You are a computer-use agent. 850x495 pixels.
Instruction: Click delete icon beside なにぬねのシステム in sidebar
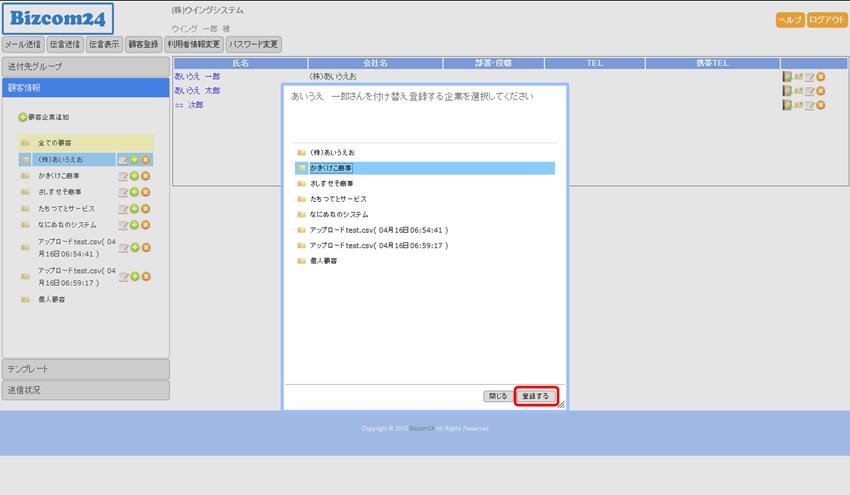pyautogui.click(x=145, y=225)
